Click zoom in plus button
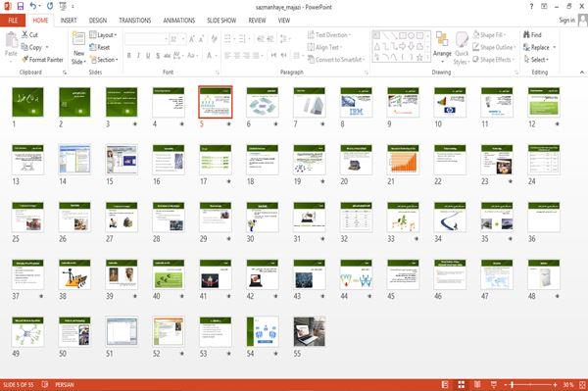588x391 pixels. tap(555, 384)
